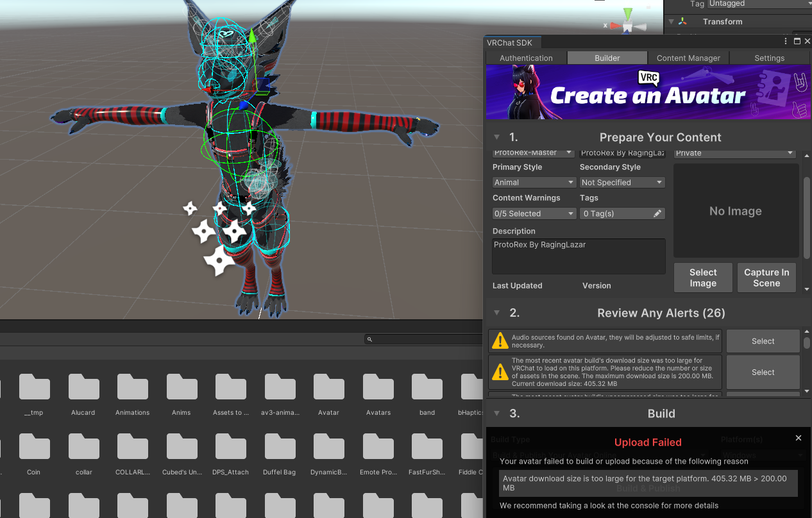Open the band folder
This screenshot has height=518, width=812.
427,388
